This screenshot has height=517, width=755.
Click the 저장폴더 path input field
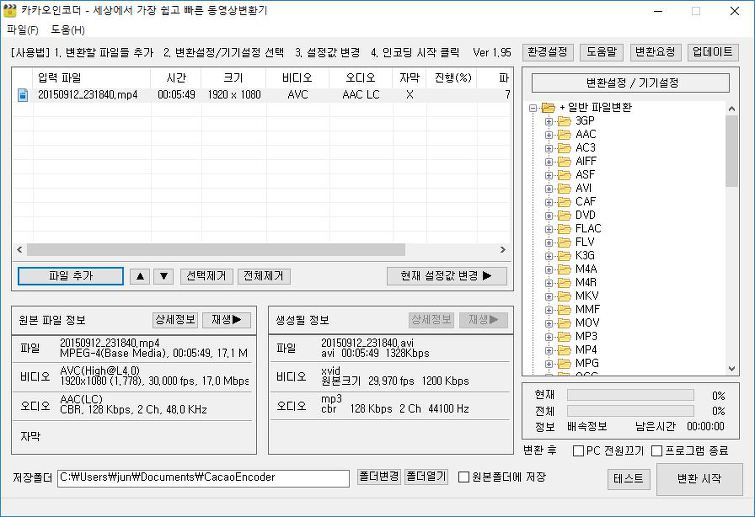[x=203, y=478]
